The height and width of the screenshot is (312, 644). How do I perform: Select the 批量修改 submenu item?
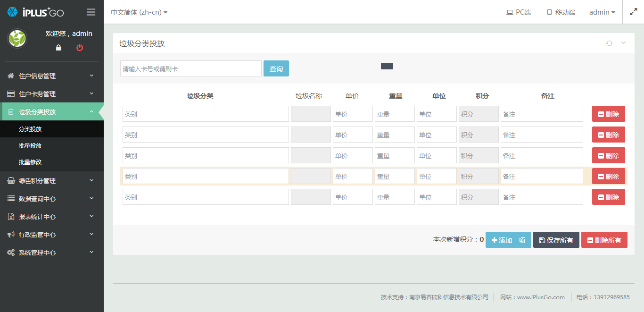30,162
